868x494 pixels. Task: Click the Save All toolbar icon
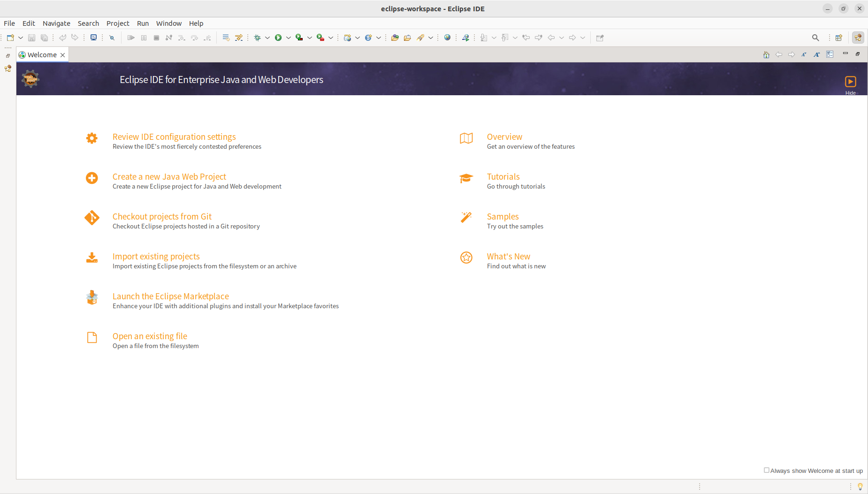coord(45,38)
